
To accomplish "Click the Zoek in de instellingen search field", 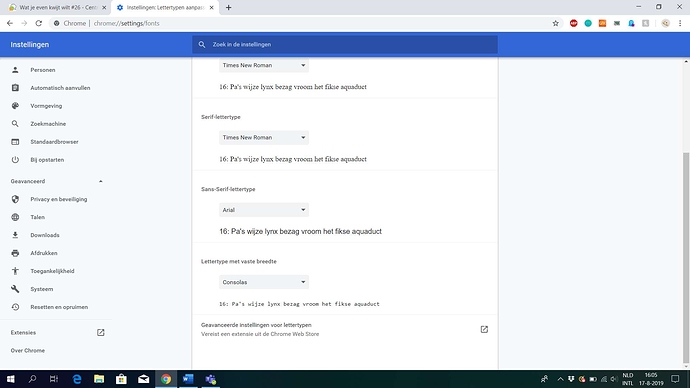I will (345, 44).
